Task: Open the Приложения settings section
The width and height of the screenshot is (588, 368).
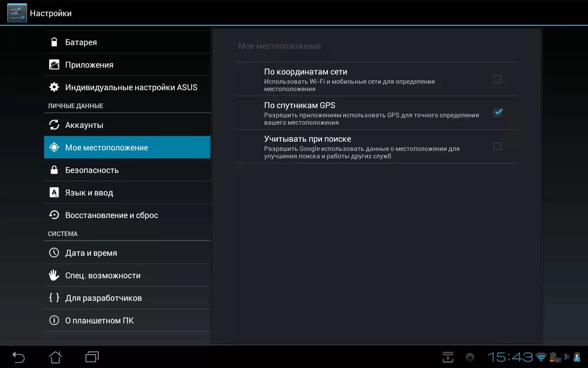Action: [x=127, y=65]
